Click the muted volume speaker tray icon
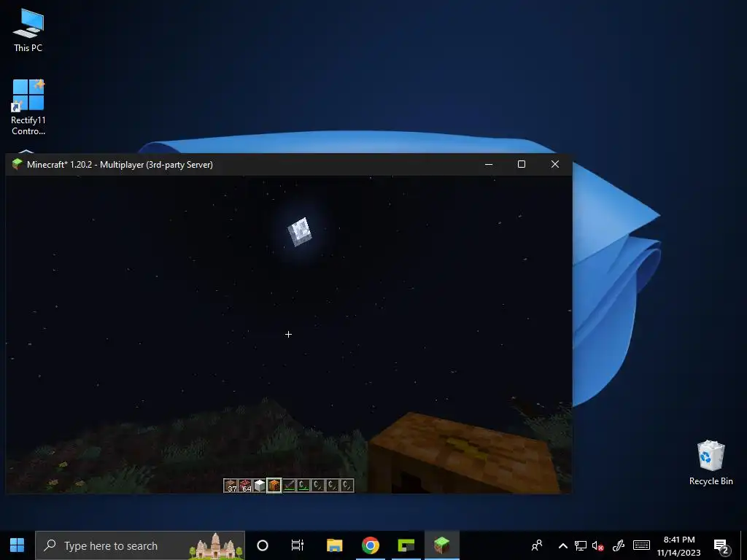747x560 pixels. (x=598, y=545)
